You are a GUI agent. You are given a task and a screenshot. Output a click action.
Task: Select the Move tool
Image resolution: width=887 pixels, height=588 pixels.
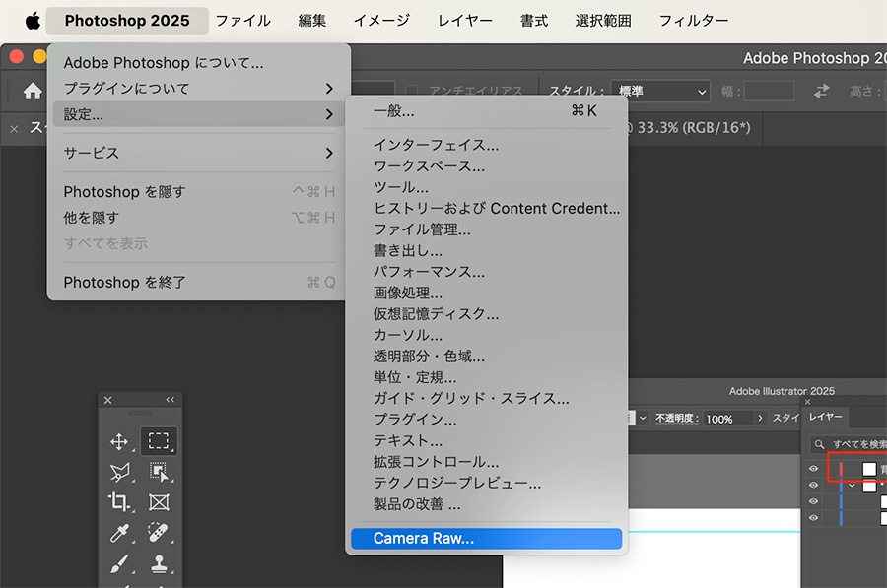point(119,441)
